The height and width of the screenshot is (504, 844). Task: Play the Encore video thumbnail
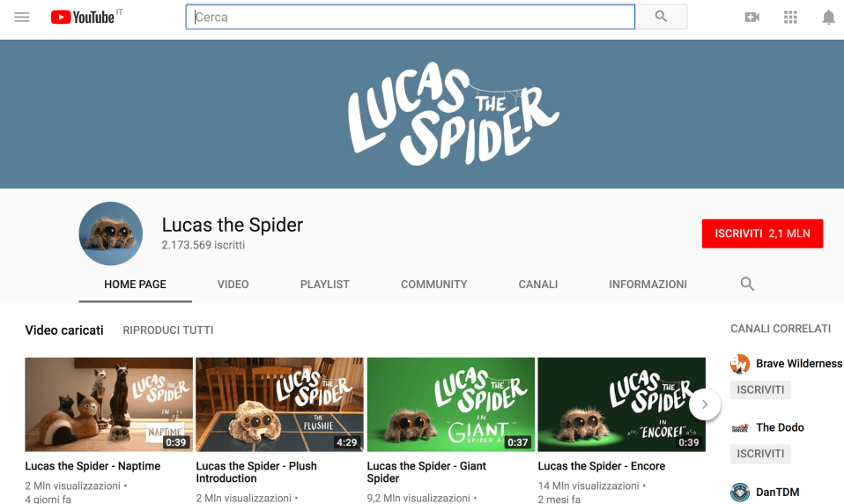click(x=622, y=404)
